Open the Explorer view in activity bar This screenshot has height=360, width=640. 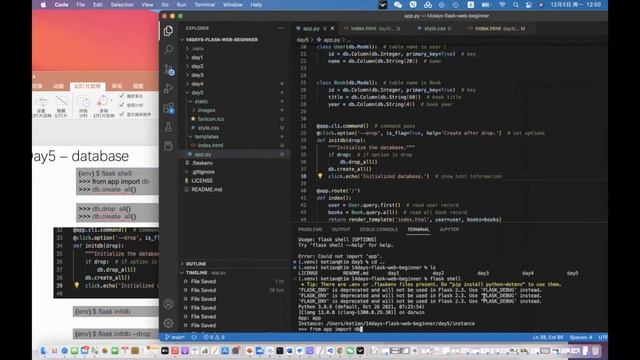pos(168,31)
